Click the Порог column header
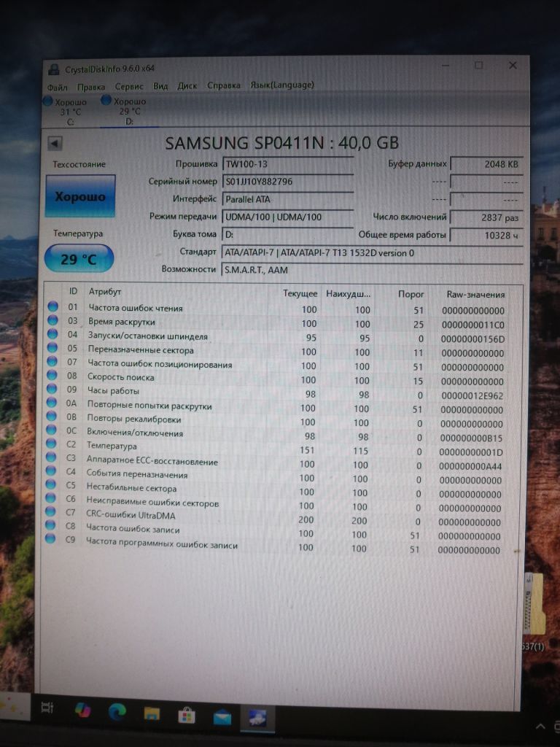This screenshot has height=747, width=560. 411,294
